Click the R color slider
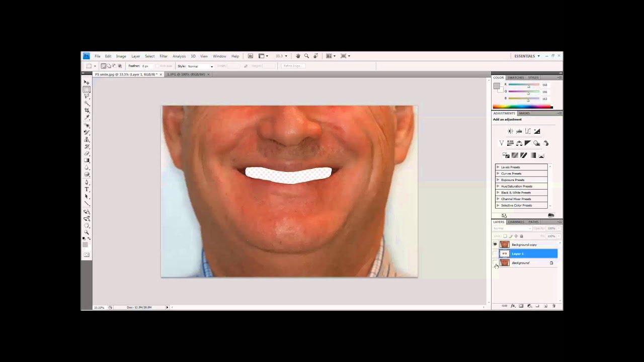 524,85
